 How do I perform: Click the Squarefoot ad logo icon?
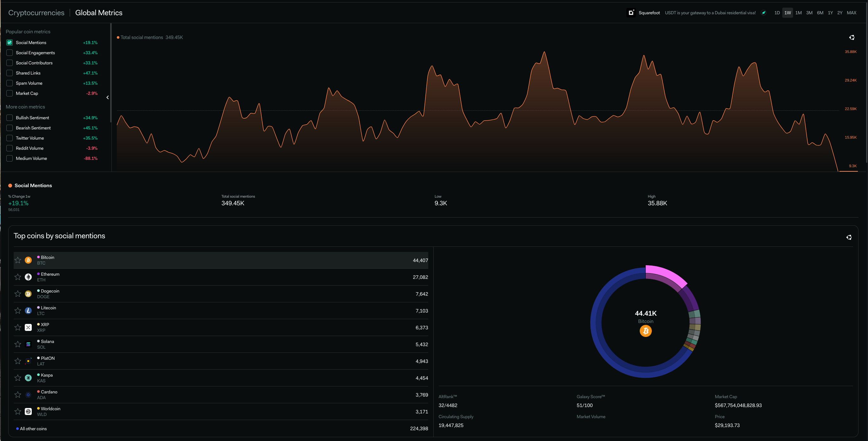631,13
